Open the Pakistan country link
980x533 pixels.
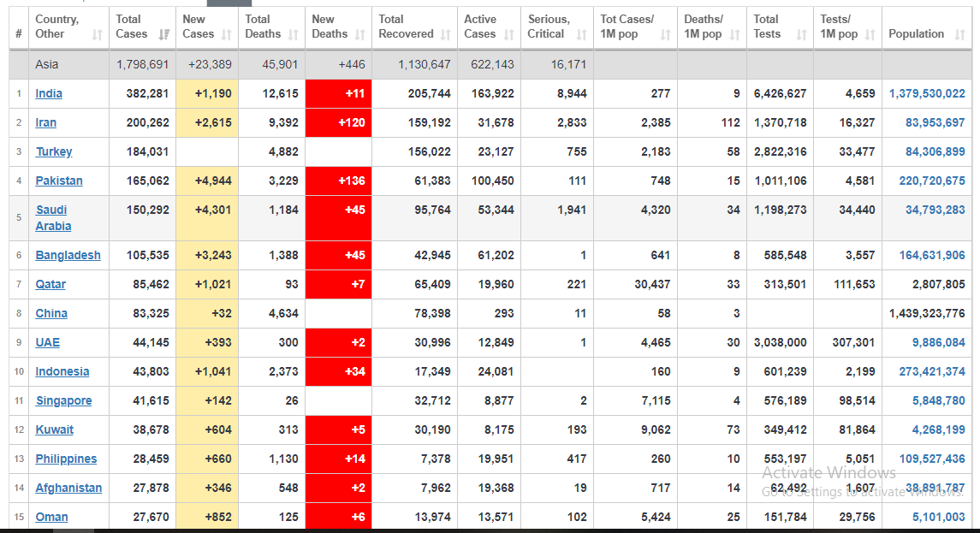click(x=59, y=181)
